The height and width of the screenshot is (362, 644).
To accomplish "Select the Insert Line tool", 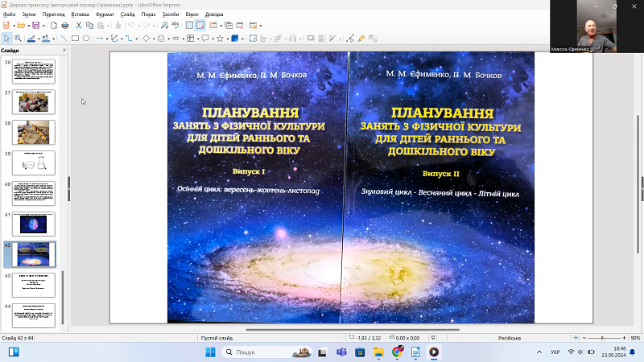I will point(64,38).
